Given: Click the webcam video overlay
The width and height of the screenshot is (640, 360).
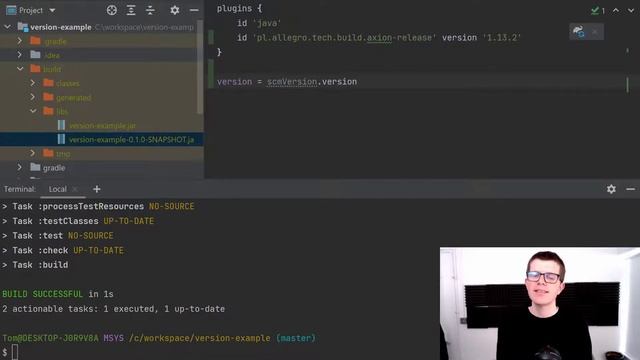Looking at the screenshot, I should 540,303.
